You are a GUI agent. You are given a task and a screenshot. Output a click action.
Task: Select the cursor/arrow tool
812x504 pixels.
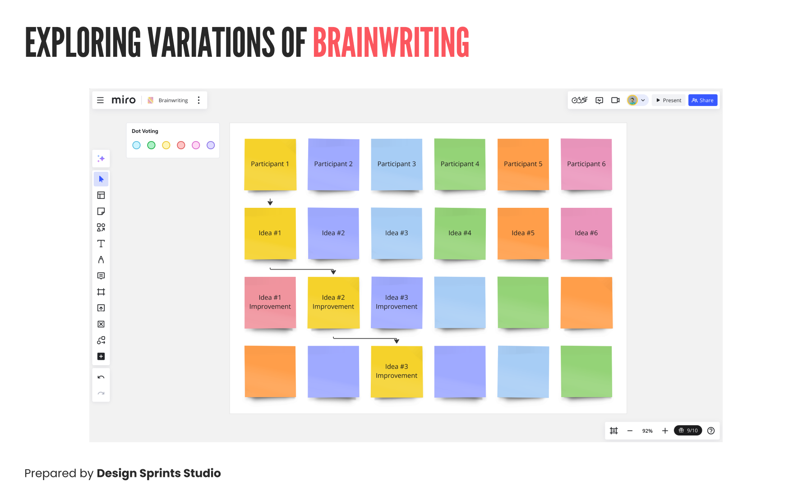click(101, 179)
